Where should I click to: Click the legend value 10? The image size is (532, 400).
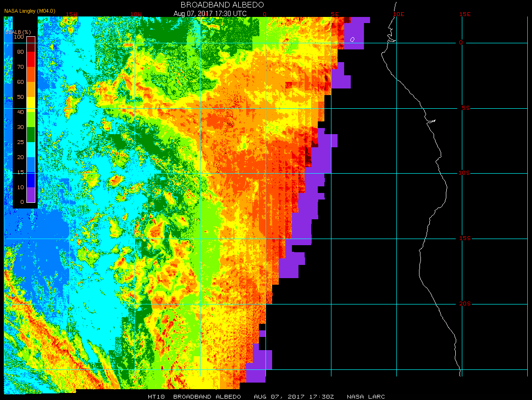pyautogui.click(x=20, y=187)
